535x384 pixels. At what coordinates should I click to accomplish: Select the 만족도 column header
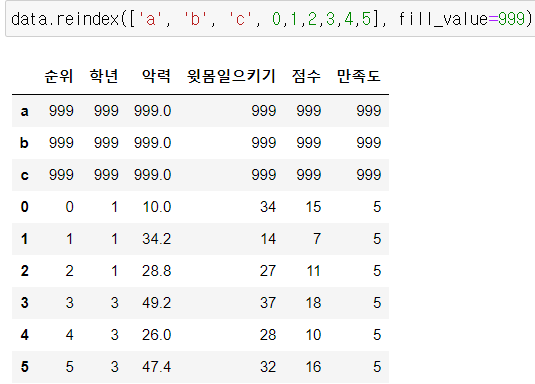[x=359, y=76]
